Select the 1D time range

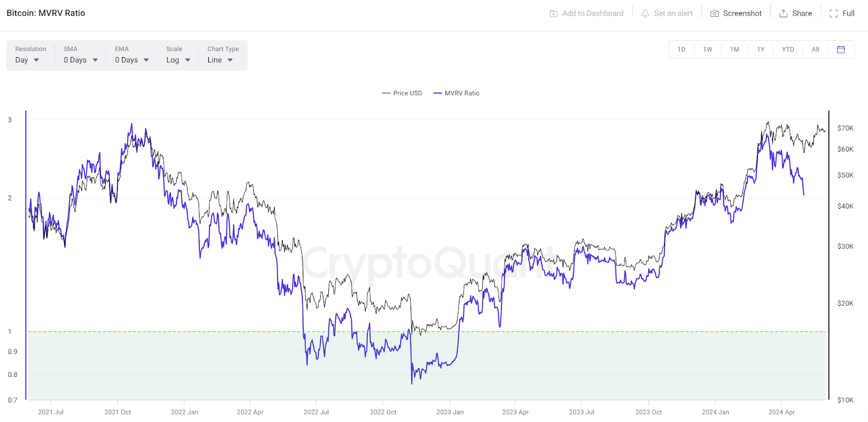(681, 49)
